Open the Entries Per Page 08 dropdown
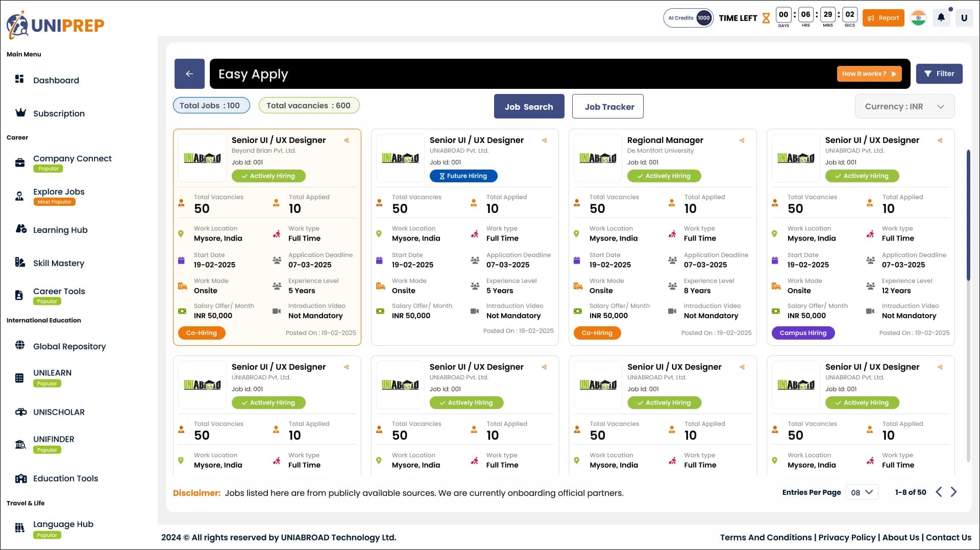Image resolution: width=980 pixels, height=550 pixels. 862,493
